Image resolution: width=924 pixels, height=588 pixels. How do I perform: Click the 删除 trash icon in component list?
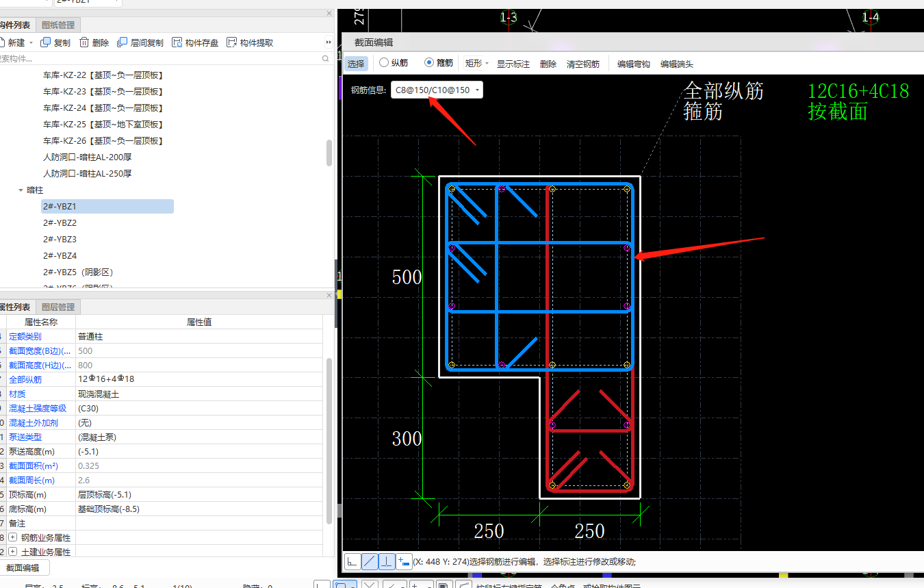[x=84, y=42]
